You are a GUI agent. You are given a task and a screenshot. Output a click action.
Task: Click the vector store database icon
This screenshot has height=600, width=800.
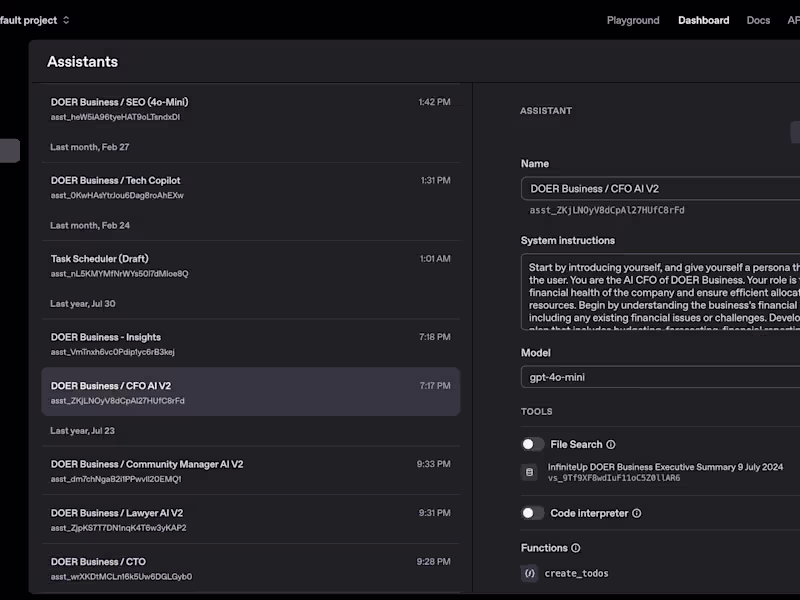(x=530, y=472)
